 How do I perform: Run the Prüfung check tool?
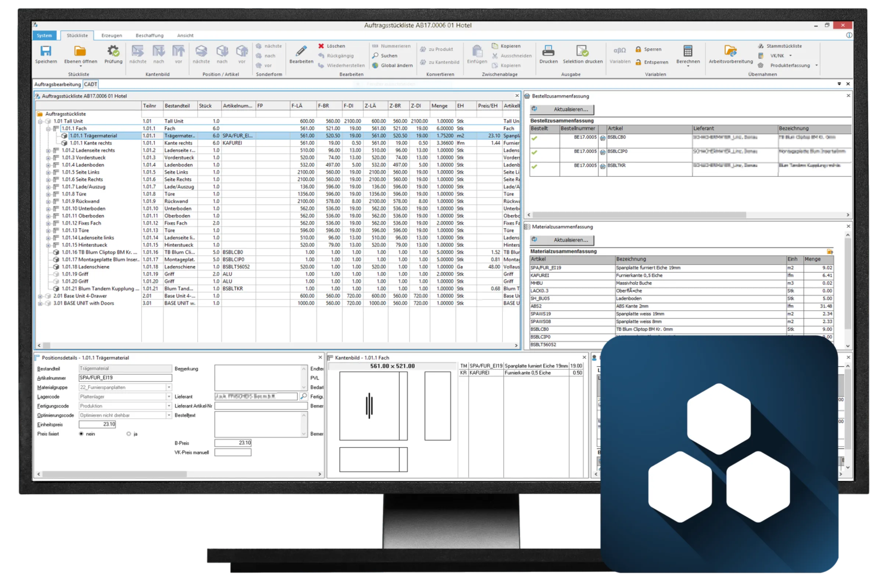[113, 51]
